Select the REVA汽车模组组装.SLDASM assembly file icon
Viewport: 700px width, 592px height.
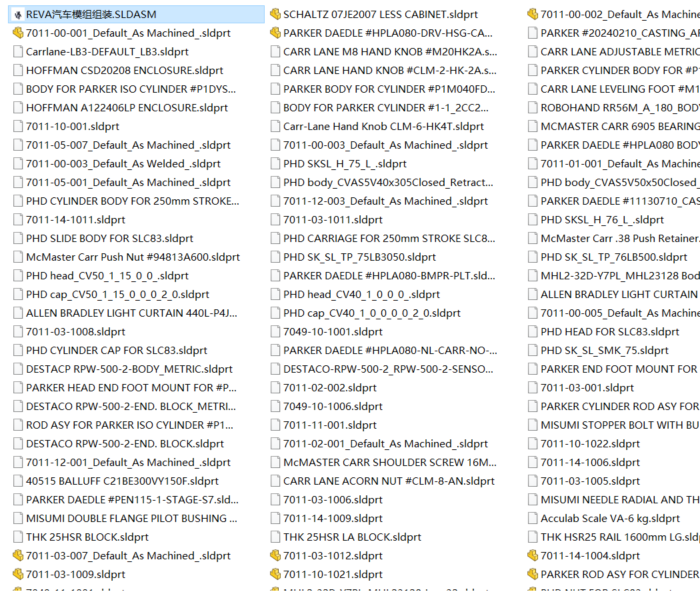click(x=18, y=15)
